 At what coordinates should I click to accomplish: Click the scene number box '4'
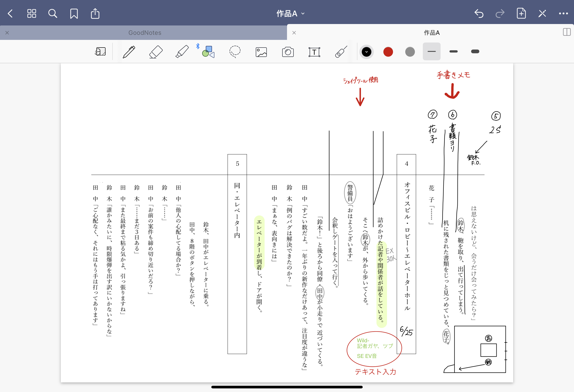[x=406, y=164]
